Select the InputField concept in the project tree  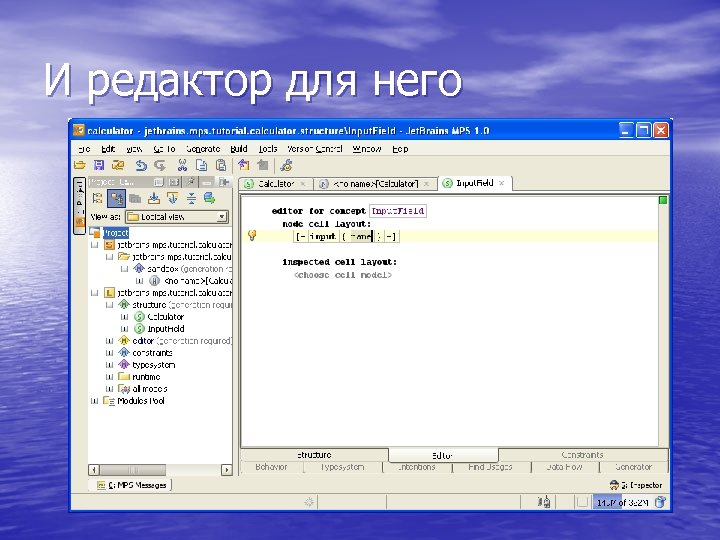159,329
